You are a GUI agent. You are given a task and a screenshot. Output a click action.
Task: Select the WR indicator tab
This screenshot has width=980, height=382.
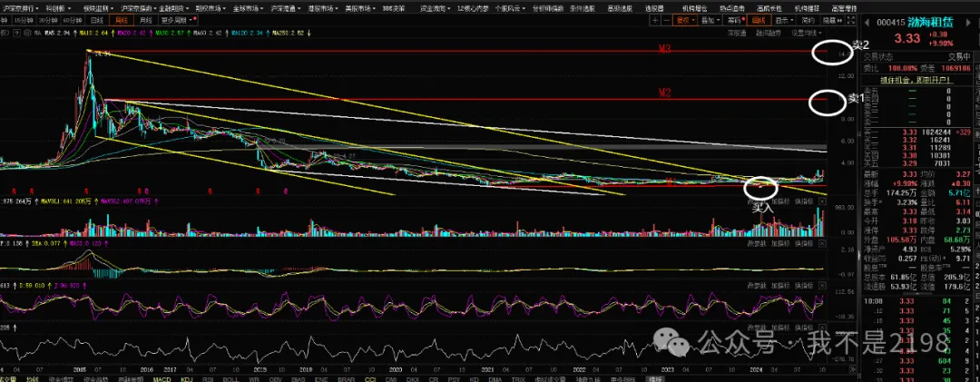[254, 379]
